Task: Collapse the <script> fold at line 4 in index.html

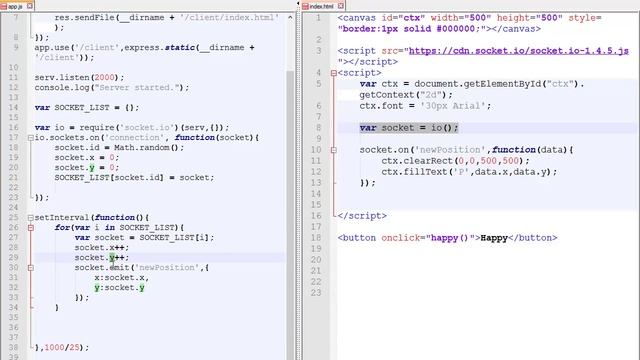Action: point(333,73)
